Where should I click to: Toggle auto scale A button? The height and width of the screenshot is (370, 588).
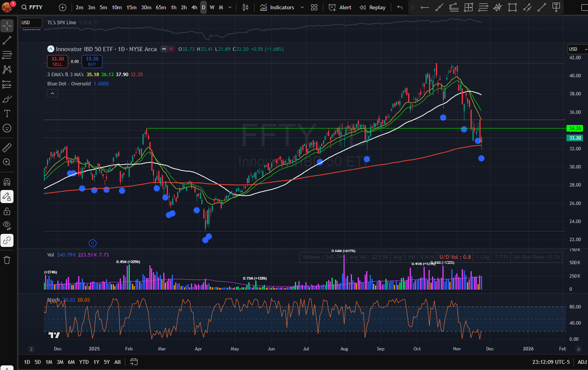[578, 349]
